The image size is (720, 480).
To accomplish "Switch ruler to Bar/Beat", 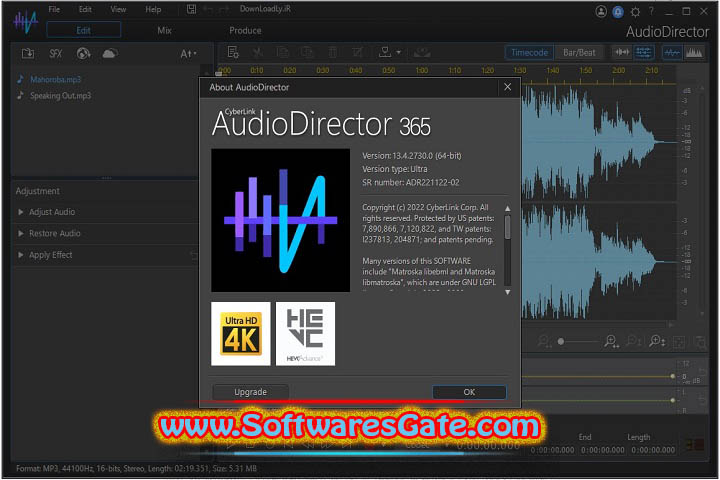I will point(579,53).
